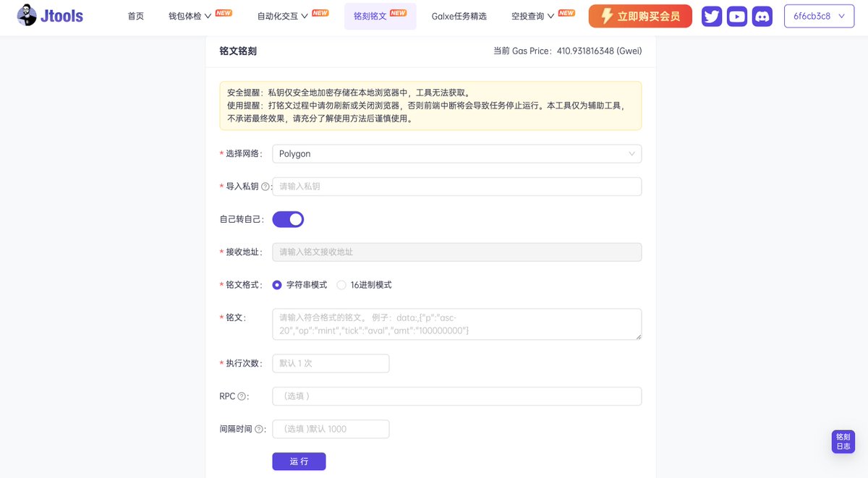Viewport: 868px width, 478px height.
Task: Click the help icon next to RPC
Action: coord(242,396)
